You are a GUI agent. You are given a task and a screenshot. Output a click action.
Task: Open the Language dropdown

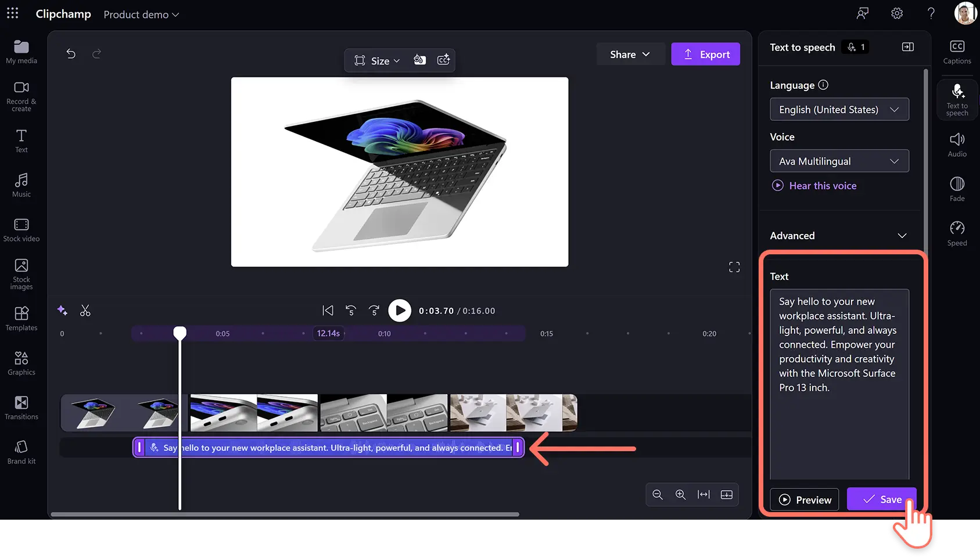click(839, 110)
